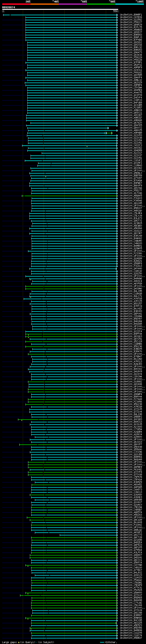Screen dimensions: 146x644
Task: Select label UniRef100_A5DN37
Action: [131, 638]
